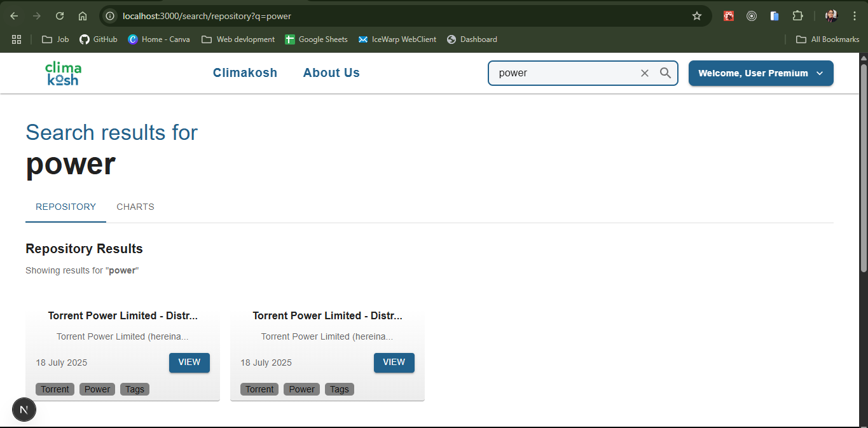Click the Next.js dev tools badge
Viewport: 868px width, 428px height.
[x=24, y=410]
